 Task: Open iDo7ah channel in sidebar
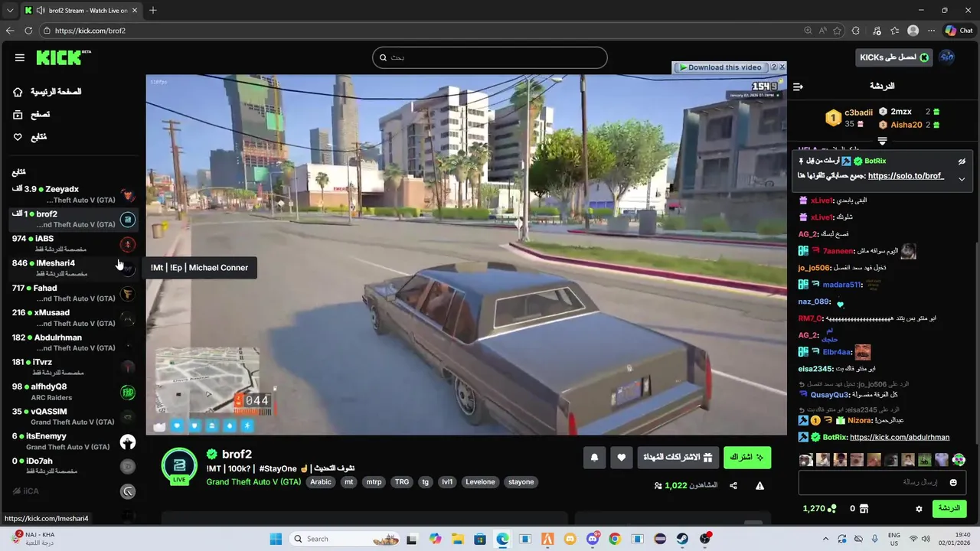coord(73,466)
